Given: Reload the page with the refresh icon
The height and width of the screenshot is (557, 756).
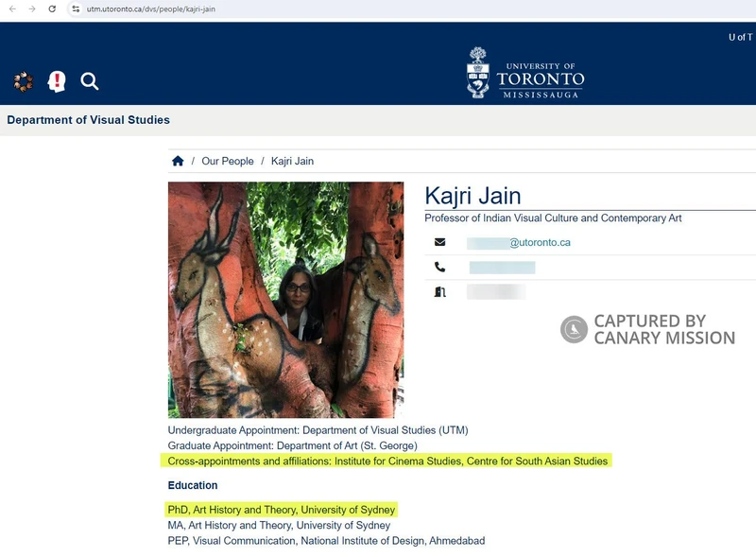Looking at the screenshot, I should (52, 9).
